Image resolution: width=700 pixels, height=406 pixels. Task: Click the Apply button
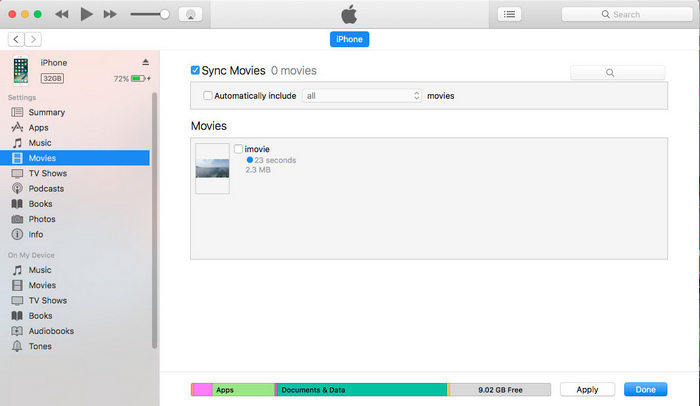587,389
